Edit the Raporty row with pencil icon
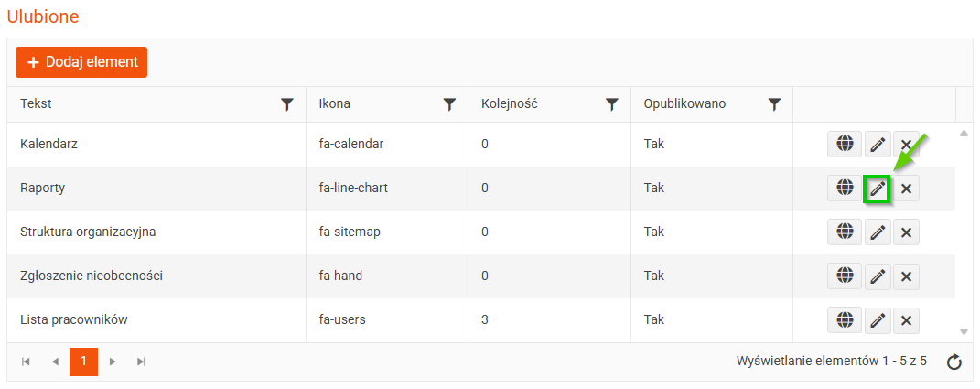 pyautogui.click(x=878, y=188)
